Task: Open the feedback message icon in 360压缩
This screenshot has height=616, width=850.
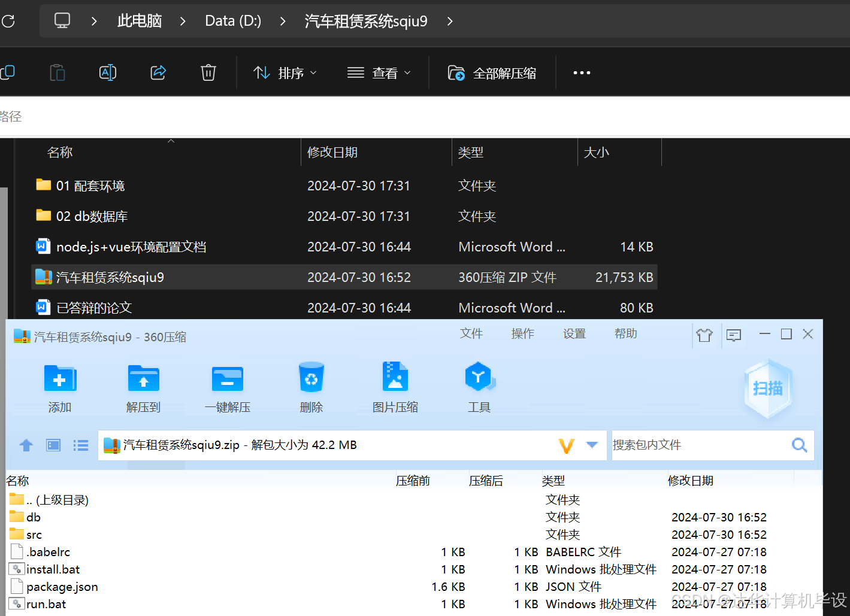Action: tap(734, 335)
